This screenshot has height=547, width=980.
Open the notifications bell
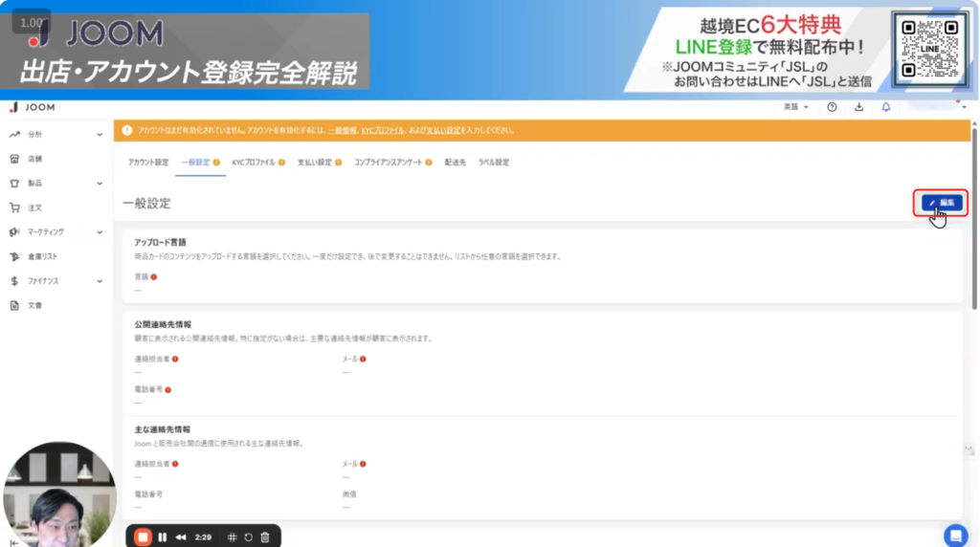pos(885,107)
